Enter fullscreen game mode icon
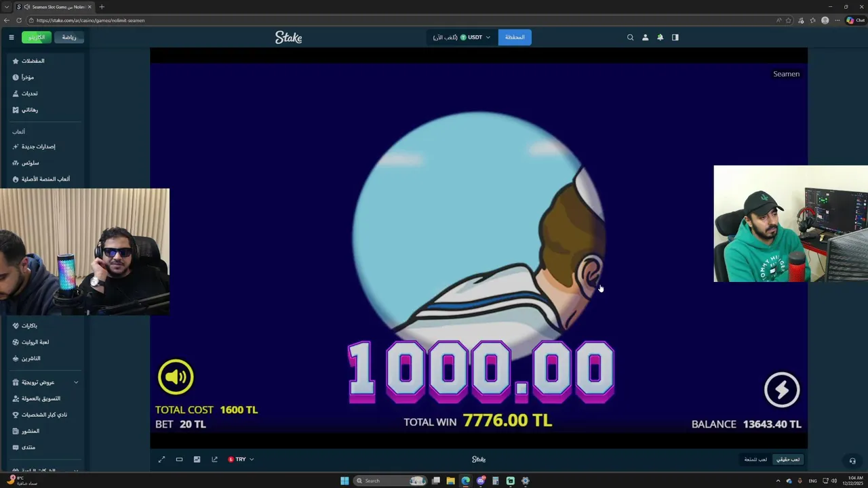The width and height of the screenshot is (868, 488). tap(161, 460)
